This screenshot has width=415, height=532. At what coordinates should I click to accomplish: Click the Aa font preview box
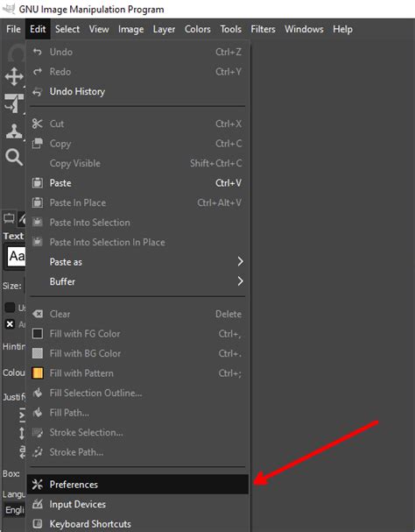[16, 257]
